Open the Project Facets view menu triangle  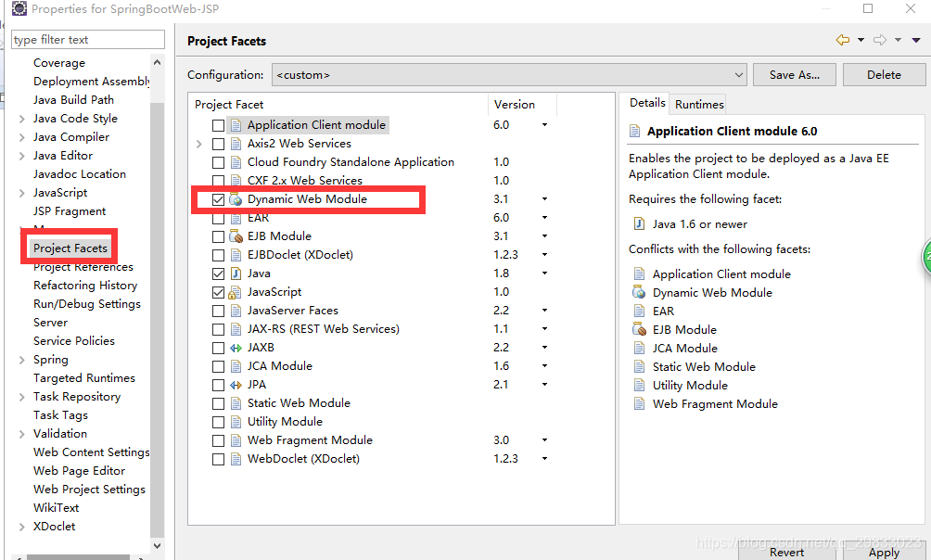916,41
